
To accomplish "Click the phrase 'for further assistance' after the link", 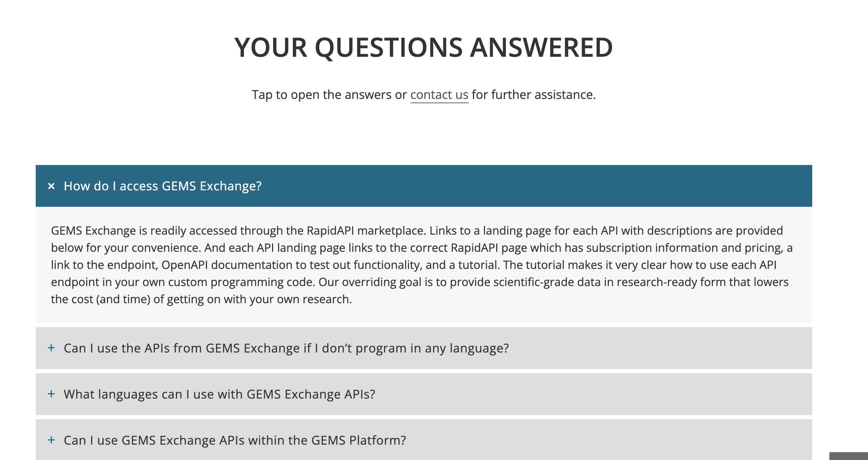I will pyautogui.click(x=533, y=95).
